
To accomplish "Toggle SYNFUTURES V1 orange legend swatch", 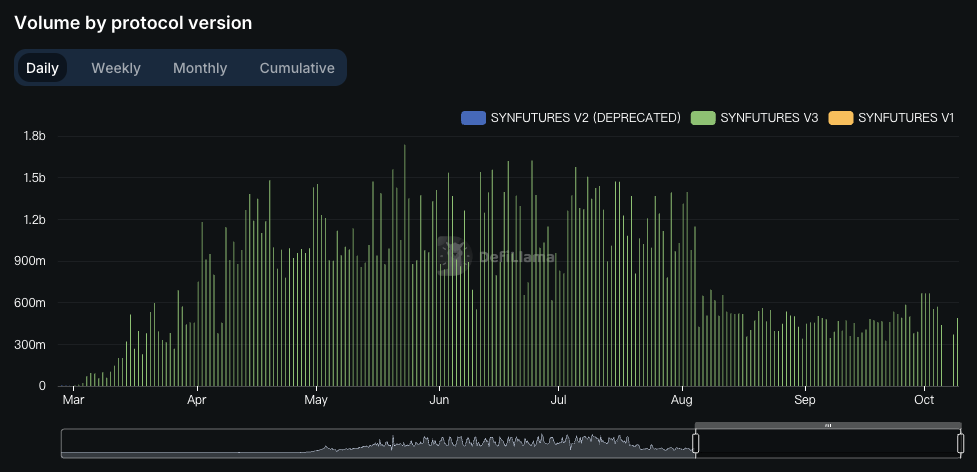I will [x=841, y=118].
